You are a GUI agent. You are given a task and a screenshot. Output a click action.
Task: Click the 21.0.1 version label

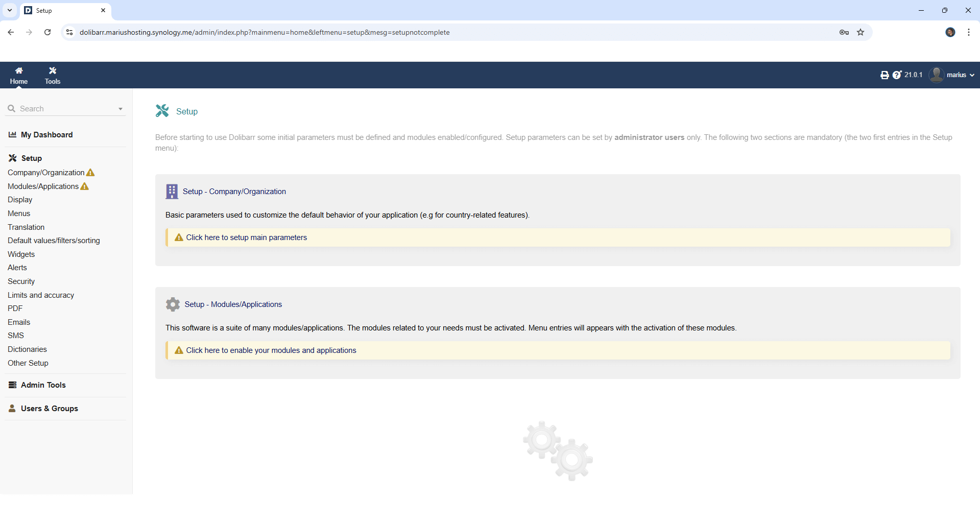click(x=914, y=75)
